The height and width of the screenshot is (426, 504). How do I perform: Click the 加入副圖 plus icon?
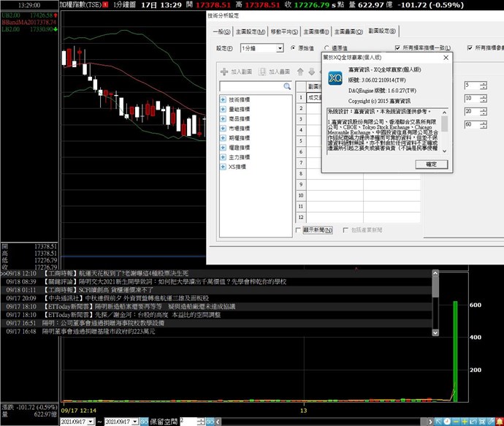tap(224, 72)
